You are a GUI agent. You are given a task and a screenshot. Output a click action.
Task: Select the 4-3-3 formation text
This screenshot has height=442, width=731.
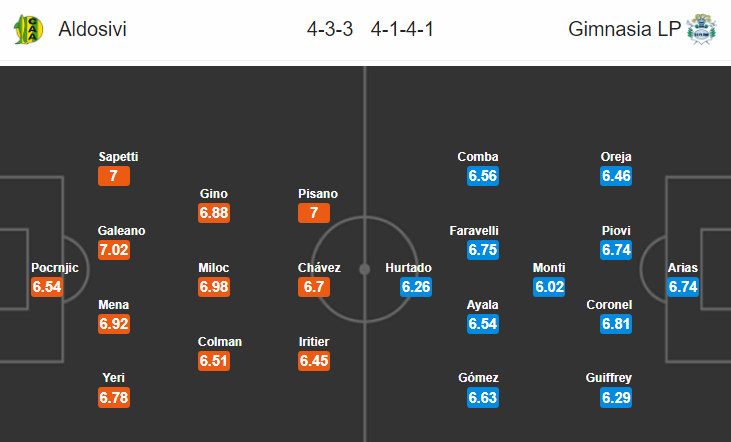(x=330, y=29)
